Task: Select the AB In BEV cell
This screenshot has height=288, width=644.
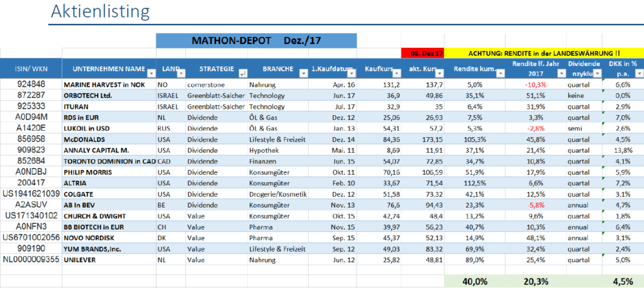Action: tap(109, 204)
